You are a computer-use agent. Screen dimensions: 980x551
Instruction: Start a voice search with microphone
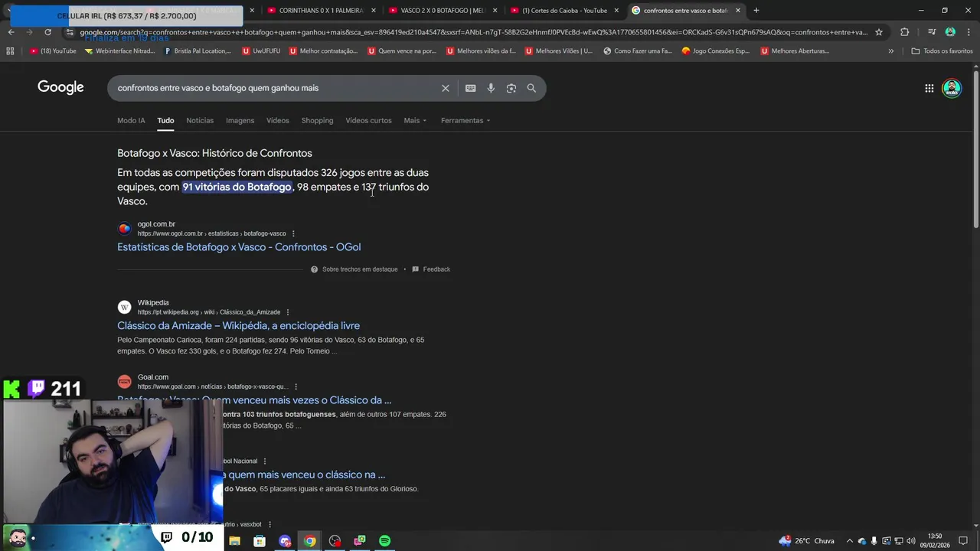(491, 88)
